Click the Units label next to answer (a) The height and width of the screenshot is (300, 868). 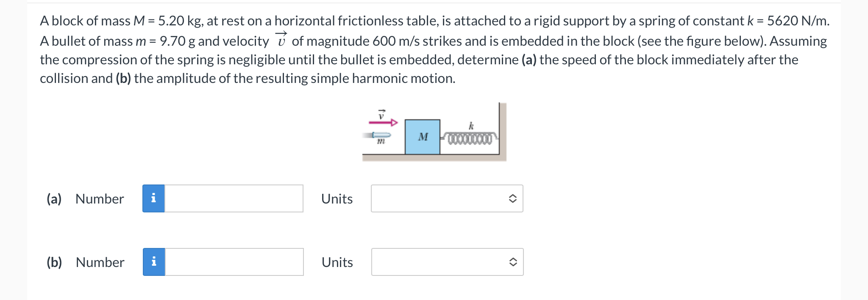coord(337,198)
